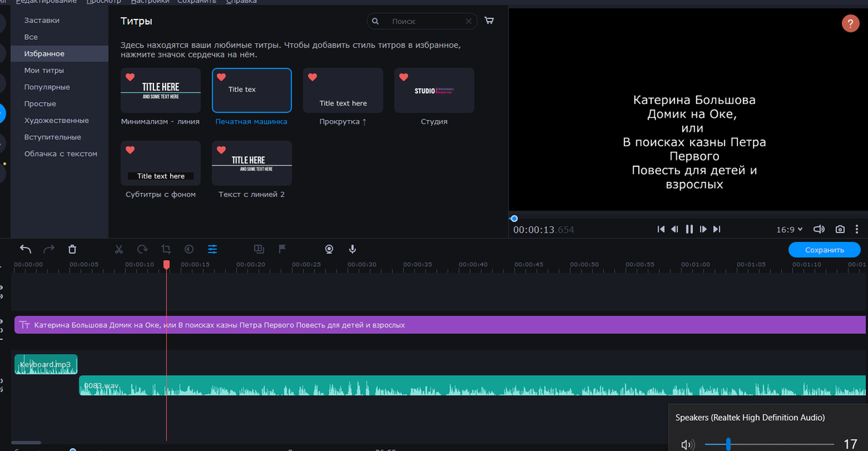Select the 'Избранное' category
This screenshot has height=451, width=868.
tap(59, 53)
